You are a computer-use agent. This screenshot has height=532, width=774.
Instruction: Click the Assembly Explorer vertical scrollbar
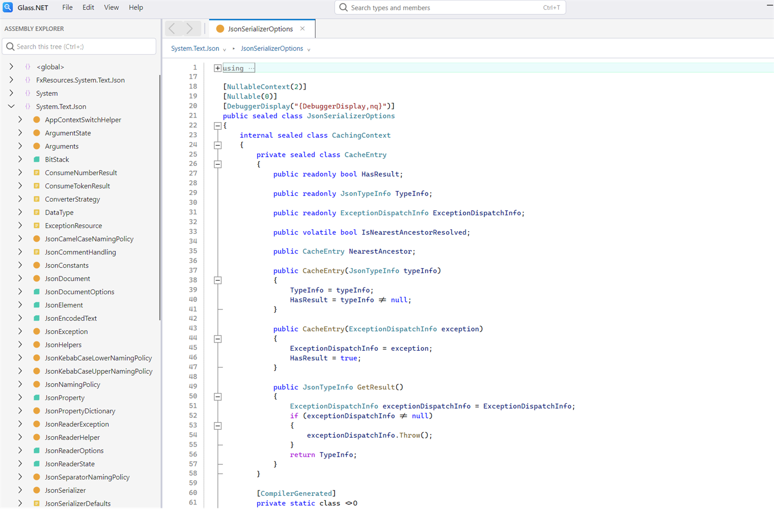[x=160, y=198]
